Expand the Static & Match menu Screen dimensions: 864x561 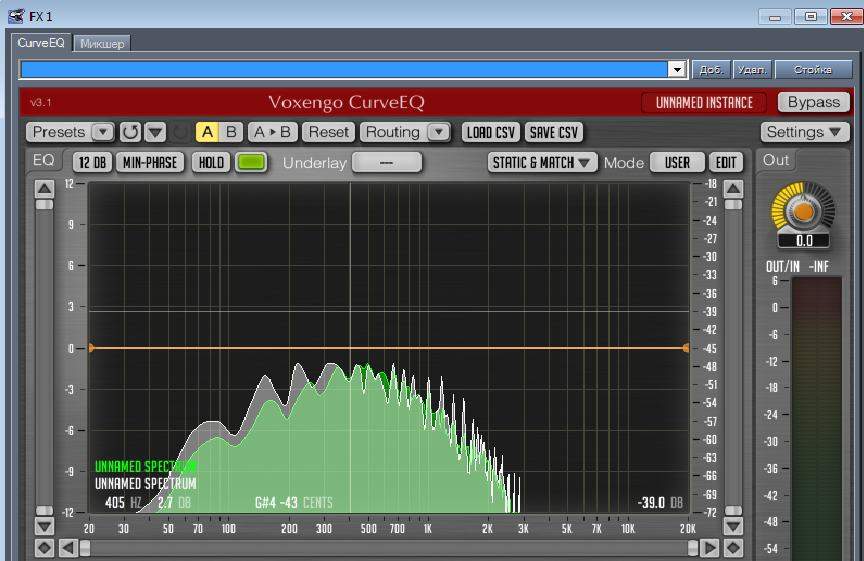(543, 162)
